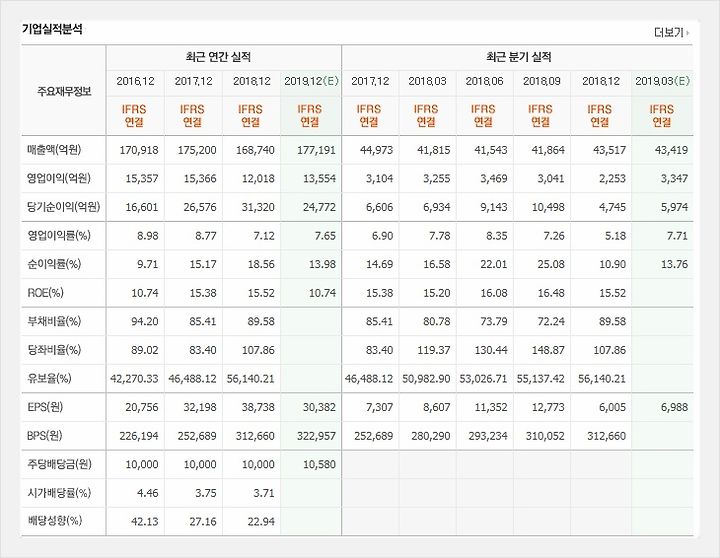This screenshot has height=558, width=720.
Task: Select EPS value 6,988
Action: (675, 407)
